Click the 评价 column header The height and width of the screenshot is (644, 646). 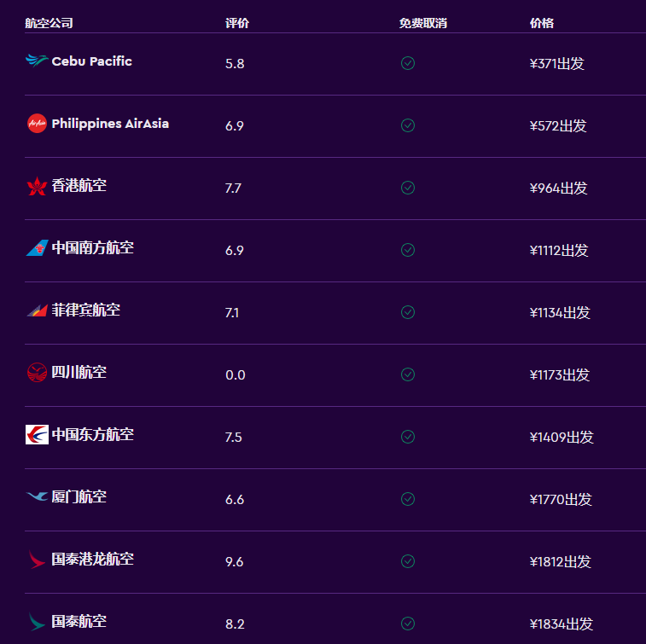click(x=237, y=23)
